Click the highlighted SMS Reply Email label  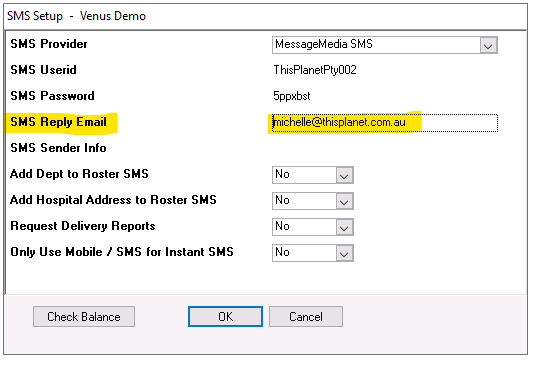click(x=58, y=122)
